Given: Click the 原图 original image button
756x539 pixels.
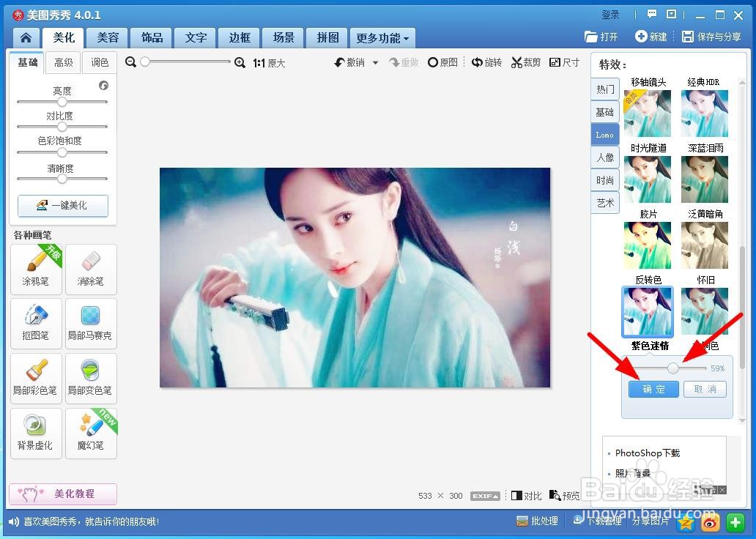Looking at the screenshot, I should tap(442, 63).
